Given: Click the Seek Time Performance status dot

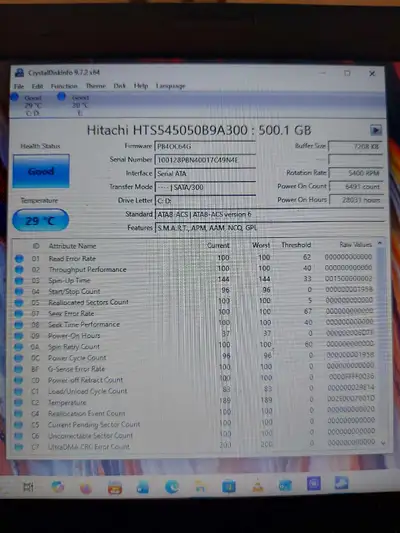Looking at the screenshot, I should [19, 325].
